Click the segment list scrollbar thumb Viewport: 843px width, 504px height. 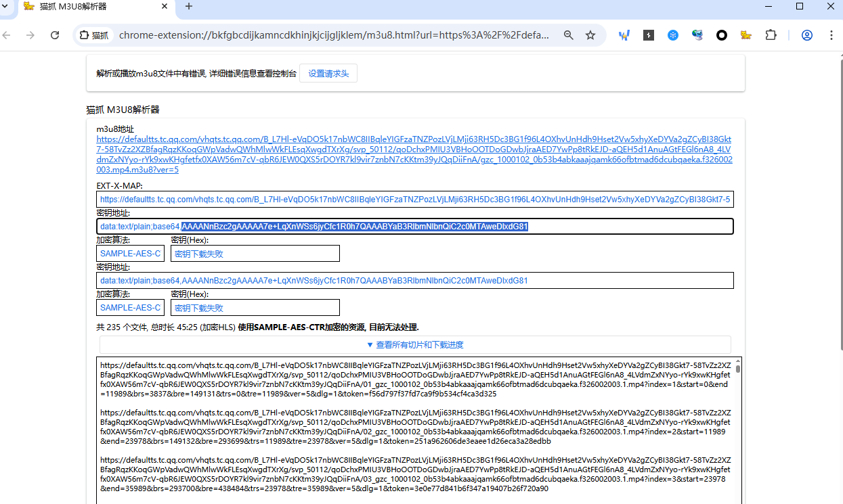click(738, 369)
